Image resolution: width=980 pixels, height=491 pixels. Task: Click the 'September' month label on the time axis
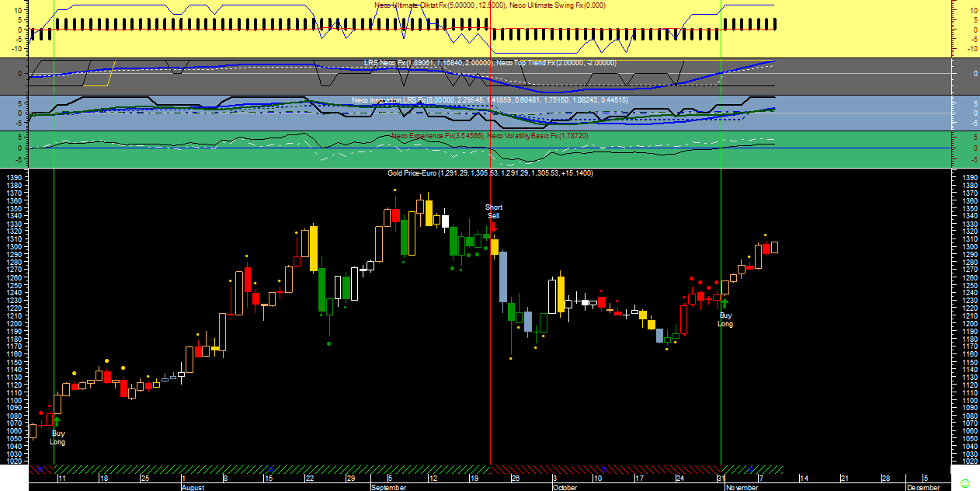pyautogui.click(x=389, y=487)
